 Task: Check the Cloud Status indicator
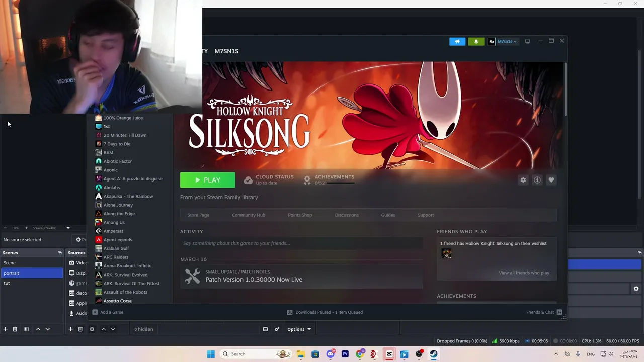[x=269, y=179]
